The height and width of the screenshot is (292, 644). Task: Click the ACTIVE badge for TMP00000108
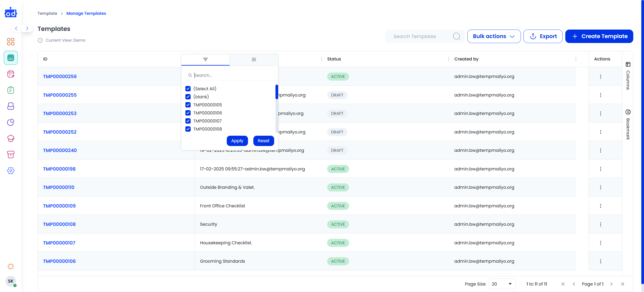pyautogui.click(x=338, y=224)
